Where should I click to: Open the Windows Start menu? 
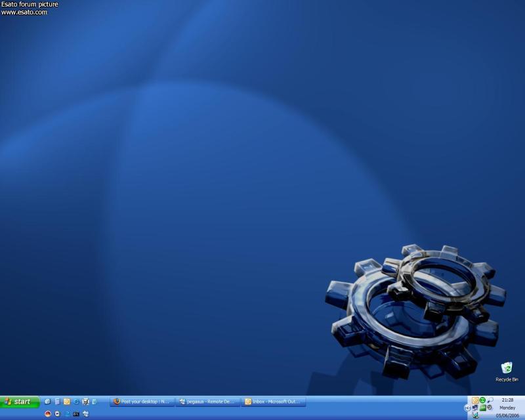(x=20, y=402)
